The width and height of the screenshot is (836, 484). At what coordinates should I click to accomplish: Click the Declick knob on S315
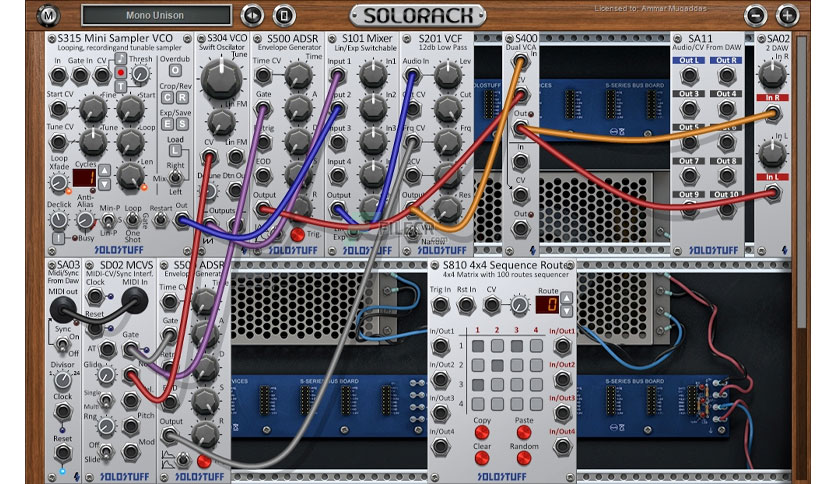[x=58, y=219]
